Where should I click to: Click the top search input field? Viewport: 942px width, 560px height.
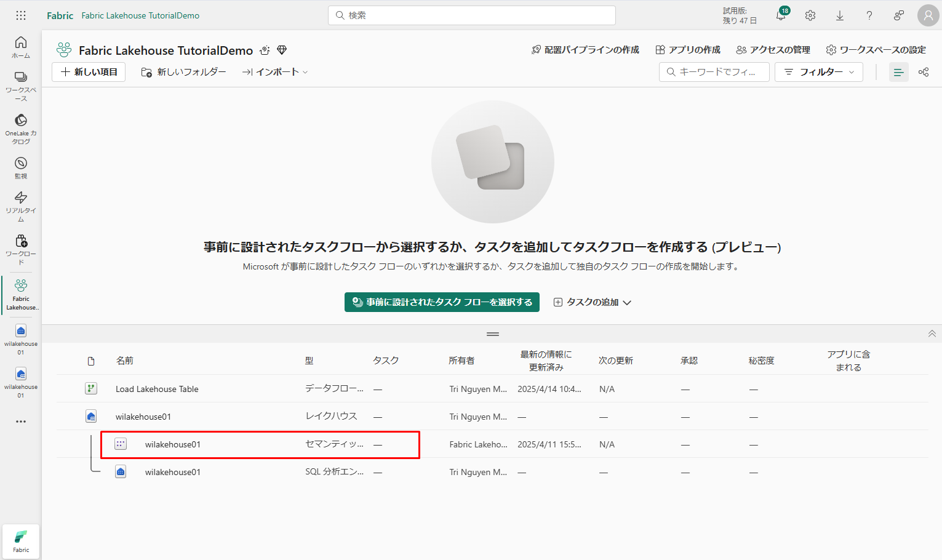coord(472,15)
